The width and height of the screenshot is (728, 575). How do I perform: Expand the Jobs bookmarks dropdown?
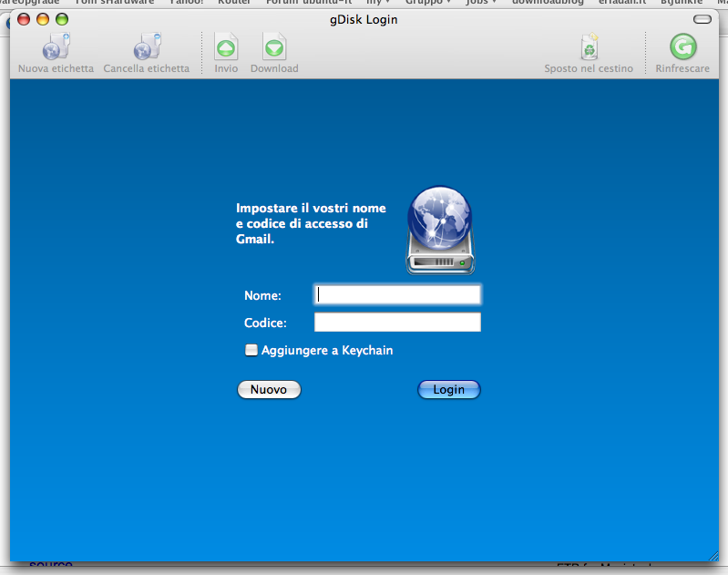coord(480,3)
